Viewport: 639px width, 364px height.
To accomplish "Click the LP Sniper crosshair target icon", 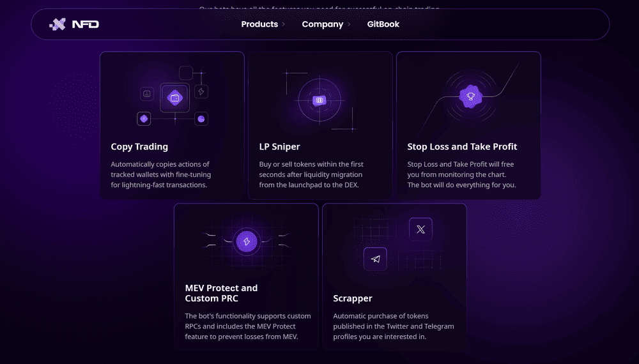I will tap(319, 100).
